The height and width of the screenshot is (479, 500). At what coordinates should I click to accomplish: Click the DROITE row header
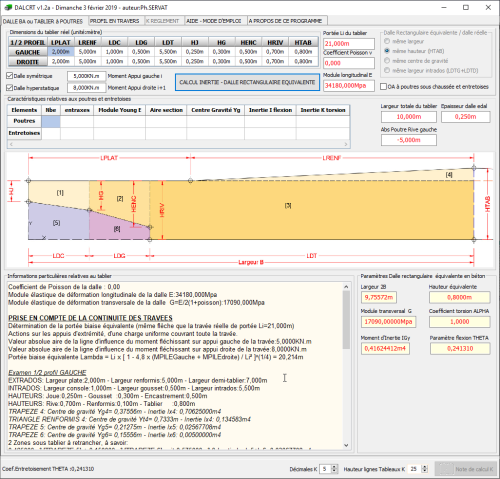(28, 62)
